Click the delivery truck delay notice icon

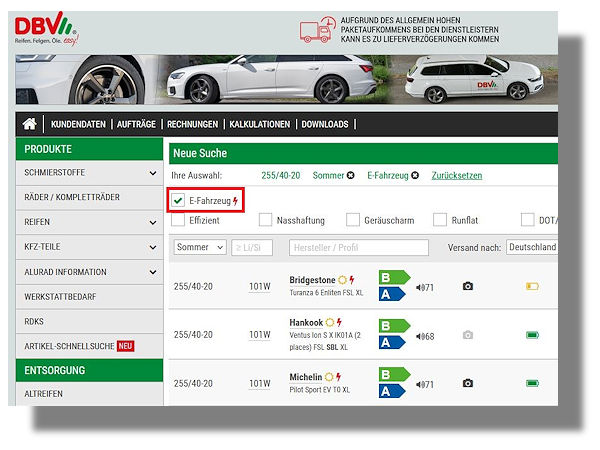(318, 29)
